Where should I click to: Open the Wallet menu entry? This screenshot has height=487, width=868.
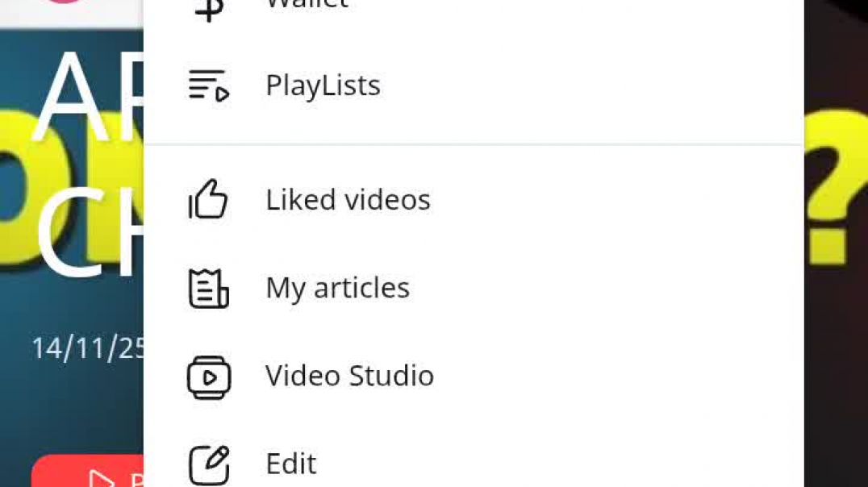point(307,5)
